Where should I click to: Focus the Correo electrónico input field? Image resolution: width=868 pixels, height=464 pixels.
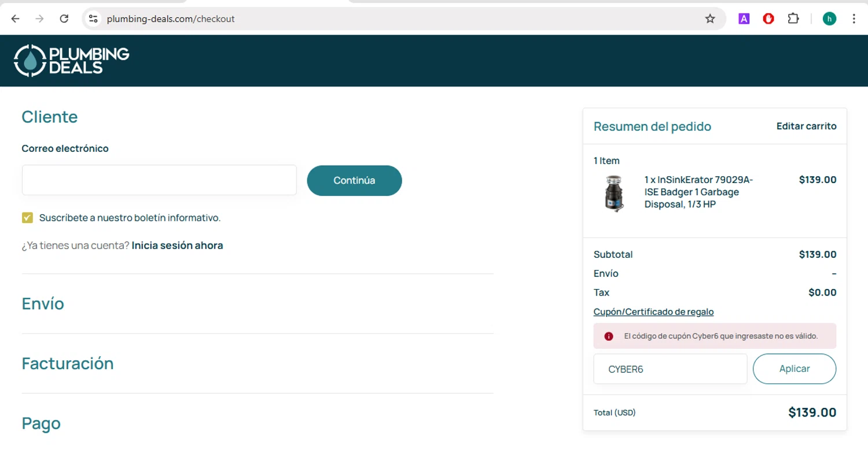pyautogui.click(x=159, y=180)
